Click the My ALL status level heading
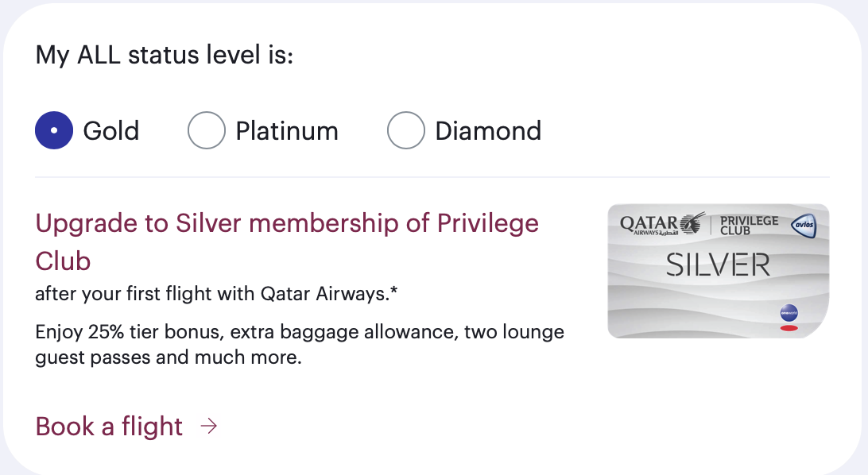 (x=165, y=56)
